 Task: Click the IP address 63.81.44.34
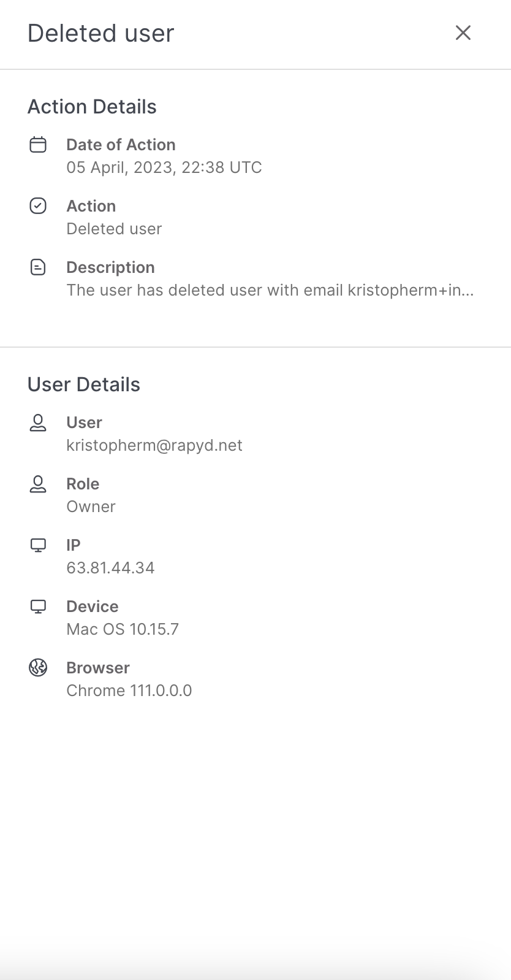point(110,568)
